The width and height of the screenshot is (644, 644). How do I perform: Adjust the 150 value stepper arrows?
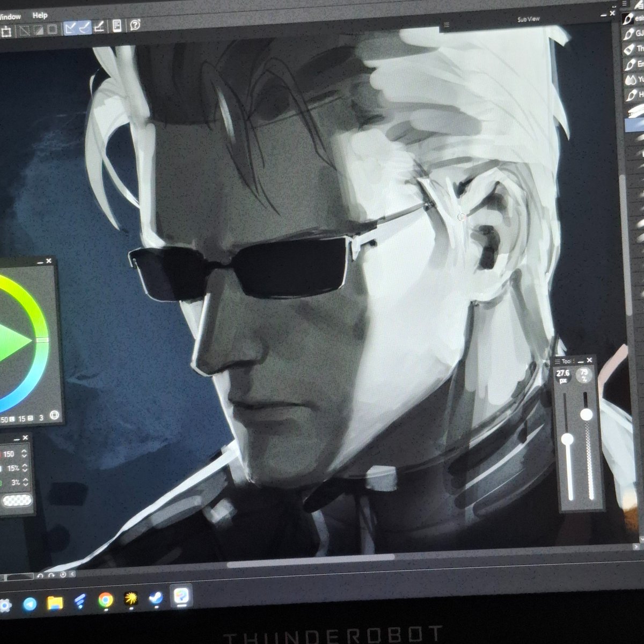pos(24,454)
